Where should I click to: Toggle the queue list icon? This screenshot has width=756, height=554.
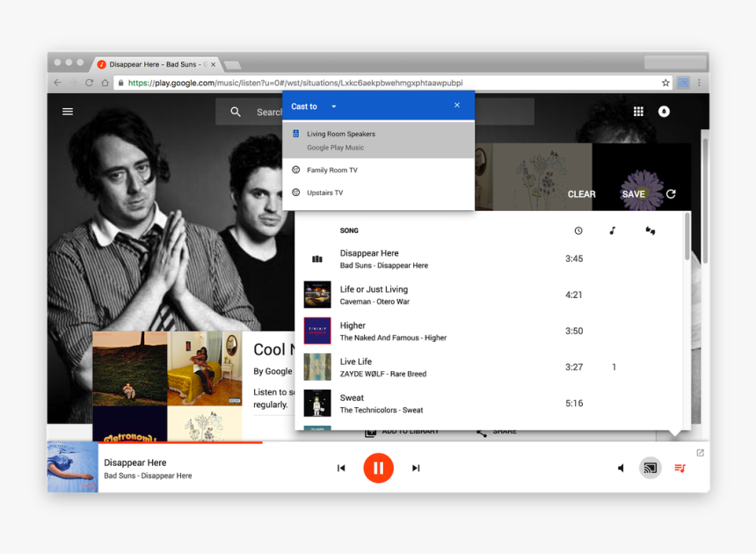680,468
